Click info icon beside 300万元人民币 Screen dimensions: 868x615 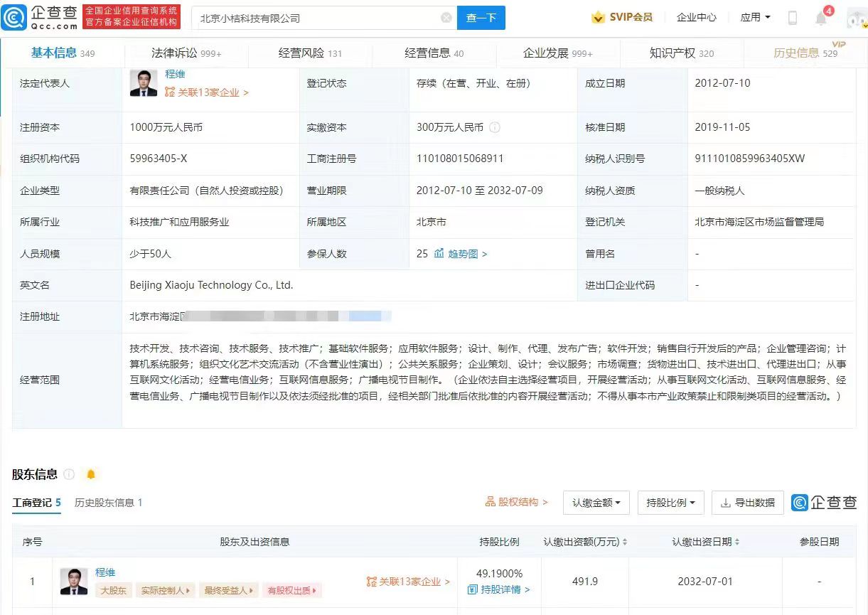pyautogui.click(x=495, y=127)
